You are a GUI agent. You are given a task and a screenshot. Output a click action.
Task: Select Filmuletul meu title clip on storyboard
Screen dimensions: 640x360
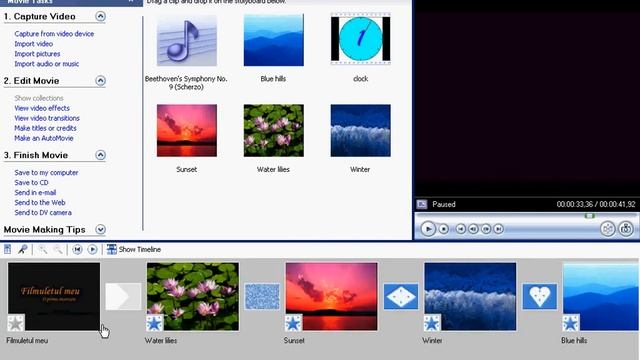[x=54, y=296]
